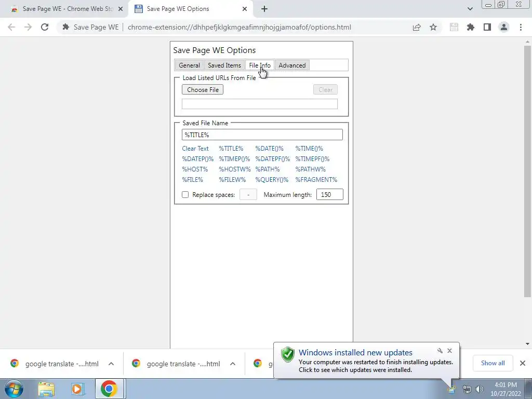Open the Advanced tab
The height and width of the screenshot is (399, 532).
[292, 65]
